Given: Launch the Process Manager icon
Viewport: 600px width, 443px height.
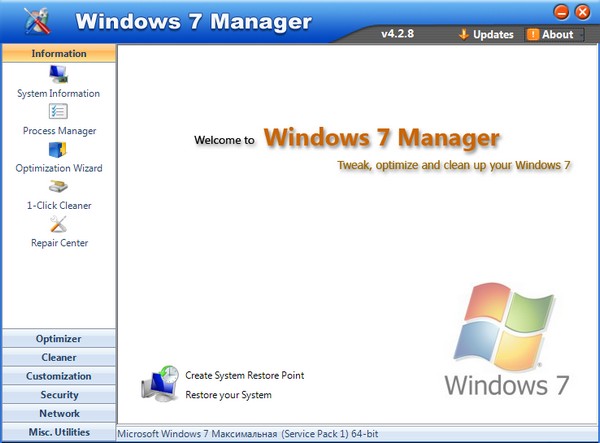Looking at the screenshot, I should click(58, 112).
